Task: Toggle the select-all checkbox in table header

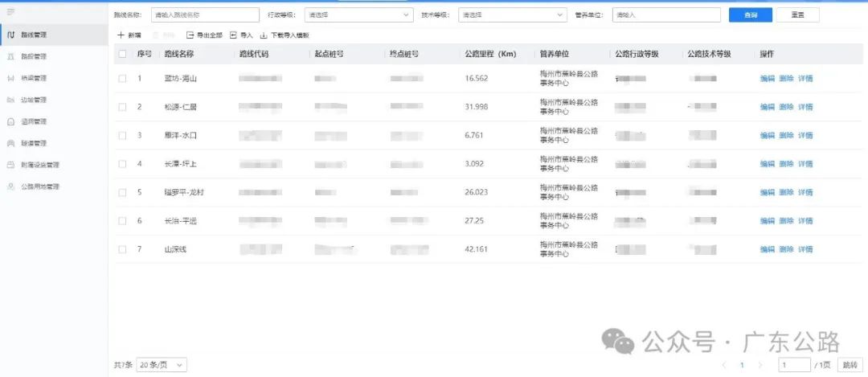Action: click(x=122, y=54)
